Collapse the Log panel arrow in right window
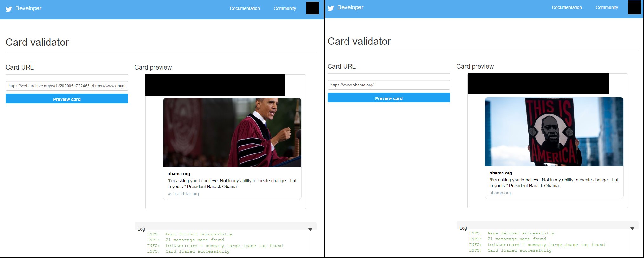Screen dimensions: 644x258 (632, 228)
